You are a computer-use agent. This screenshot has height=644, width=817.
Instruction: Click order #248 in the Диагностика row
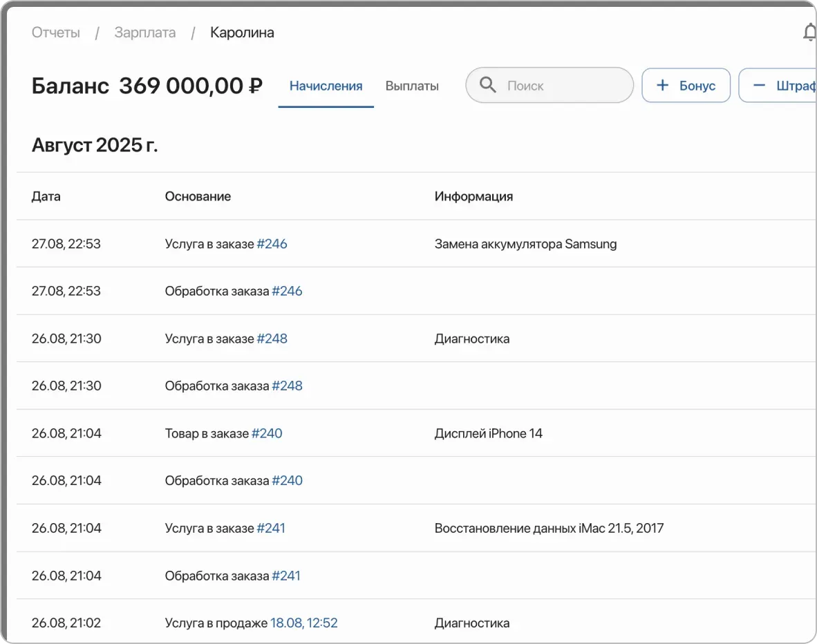coord(272,339)
